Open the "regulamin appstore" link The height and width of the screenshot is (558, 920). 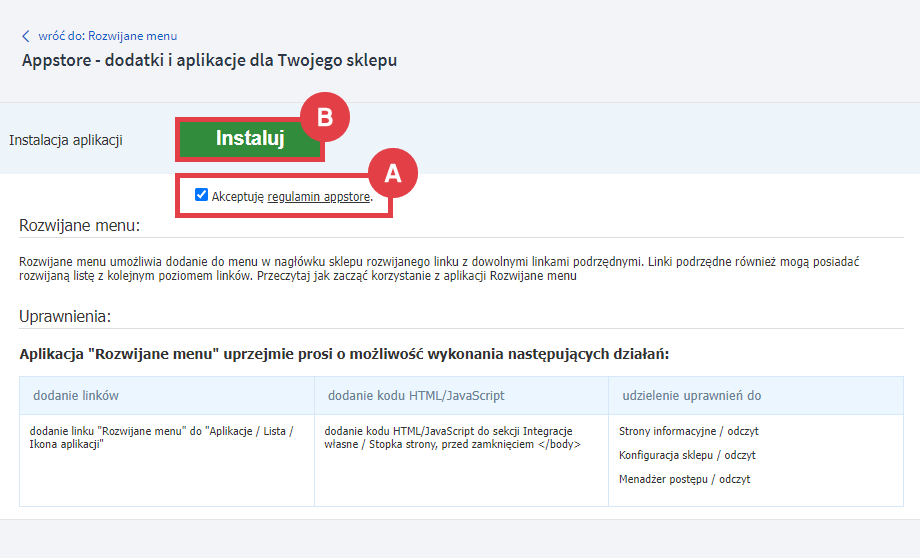tap(319, 197)
